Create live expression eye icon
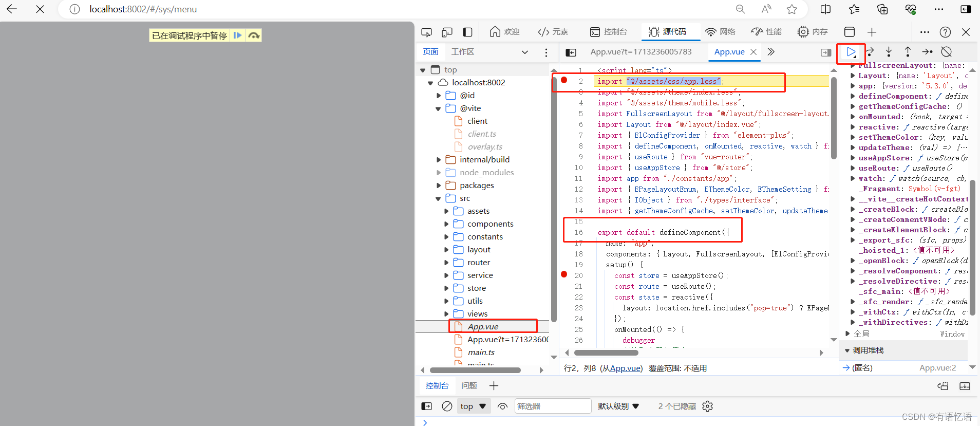The width and height of the screenshot is (980, 426). point(503,406)
